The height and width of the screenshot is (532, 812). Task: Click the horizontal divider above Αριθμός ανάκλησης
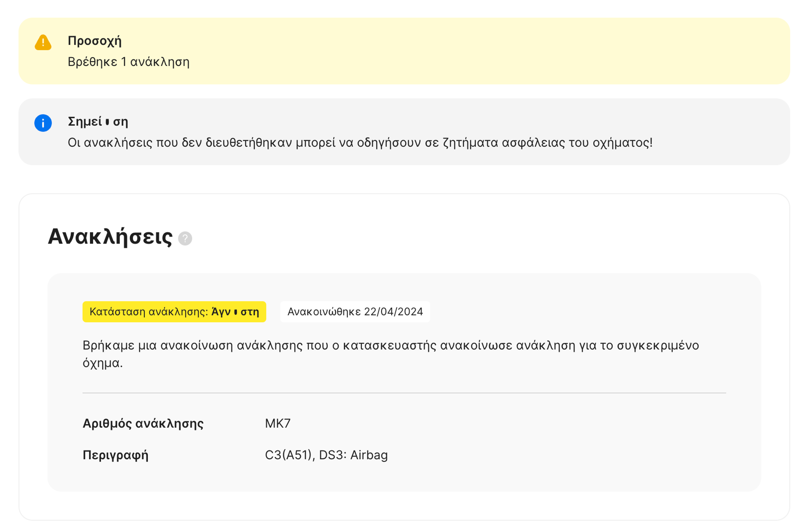coord(404,393)
